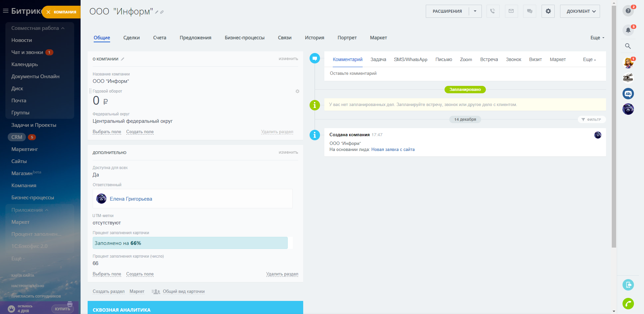Click the help question mark icon
Screen dimensions: 644x314
coord(628,11)
